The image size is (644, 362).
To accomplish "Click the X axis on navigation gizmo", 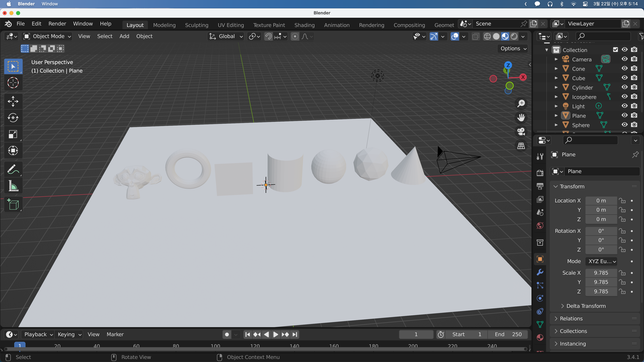I will (523, 77).
